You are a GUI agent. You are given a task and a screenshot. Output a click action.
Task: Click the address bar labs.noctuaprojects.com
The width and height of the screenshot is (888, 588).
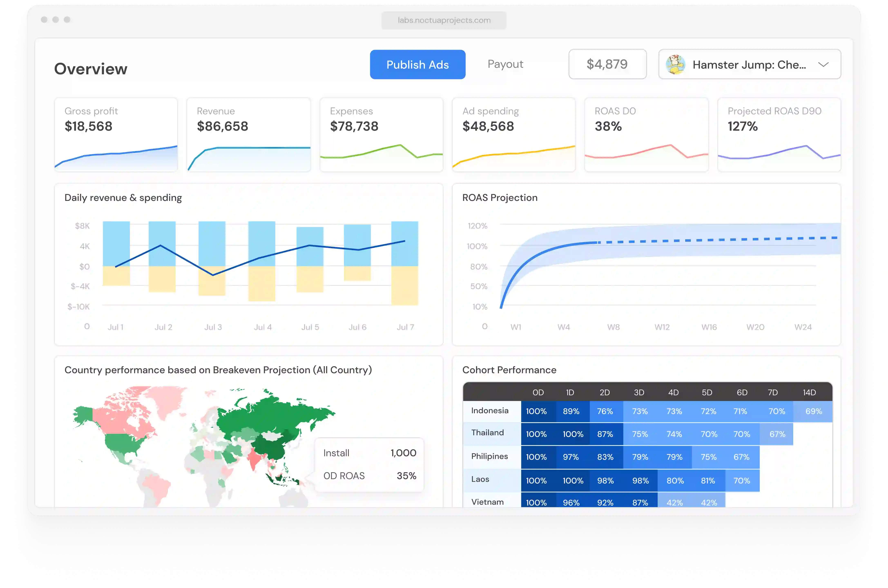coord(444,20)
